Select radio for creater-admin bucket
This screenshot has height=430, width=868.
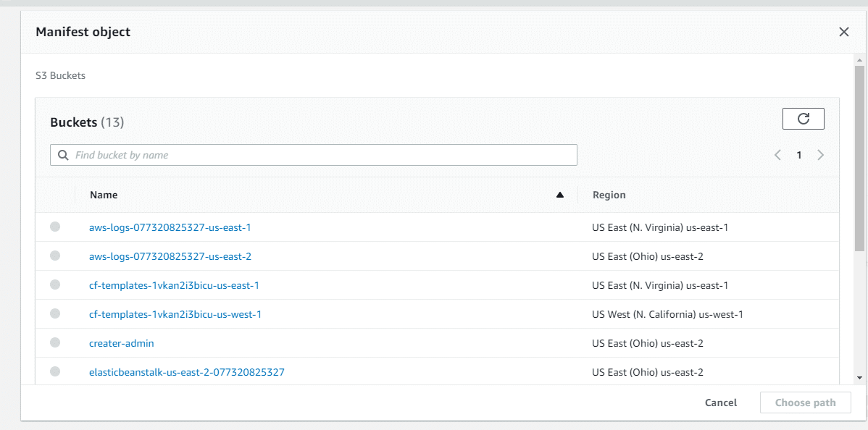55,342
